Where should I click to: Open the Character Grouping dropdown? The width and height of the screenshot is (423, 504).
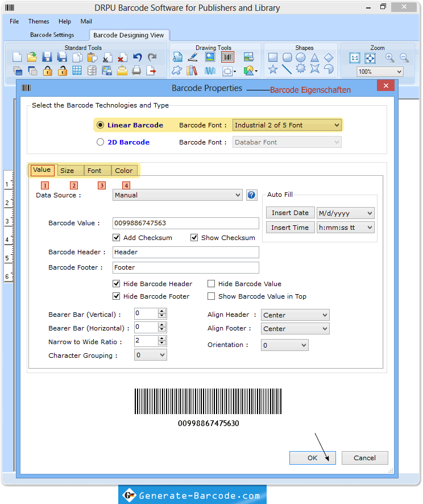(150, 355)
